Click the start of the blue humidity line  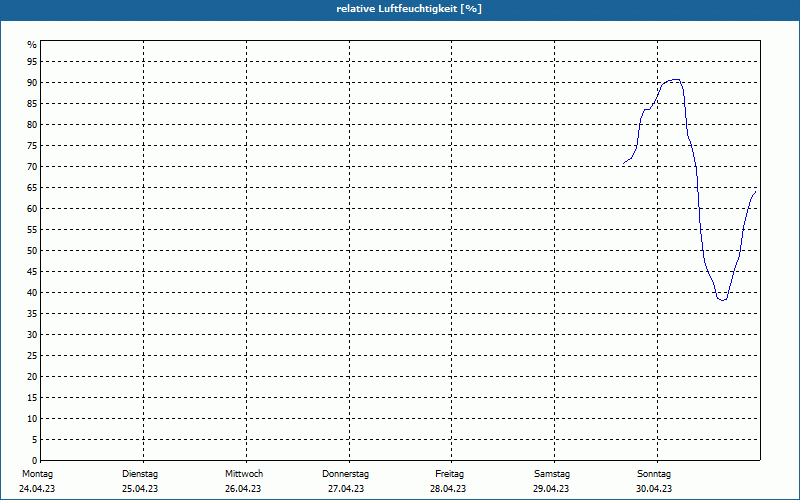coord(624,163)
